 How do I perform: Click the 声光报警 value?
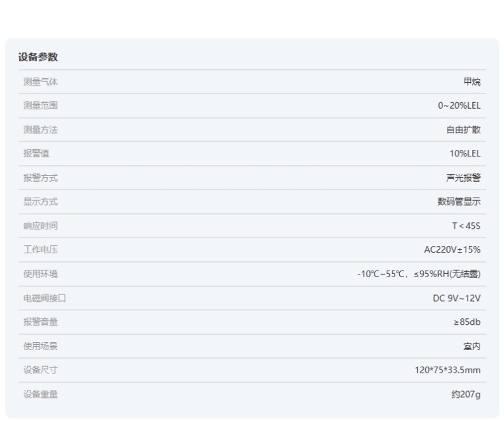coord(463,178)
